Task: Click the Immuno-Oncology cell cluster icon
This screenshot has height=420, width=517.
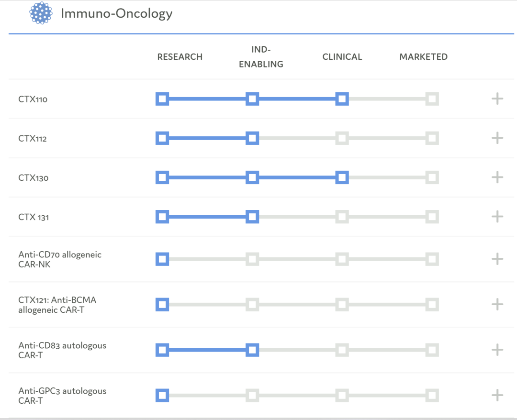Action: 41,13
